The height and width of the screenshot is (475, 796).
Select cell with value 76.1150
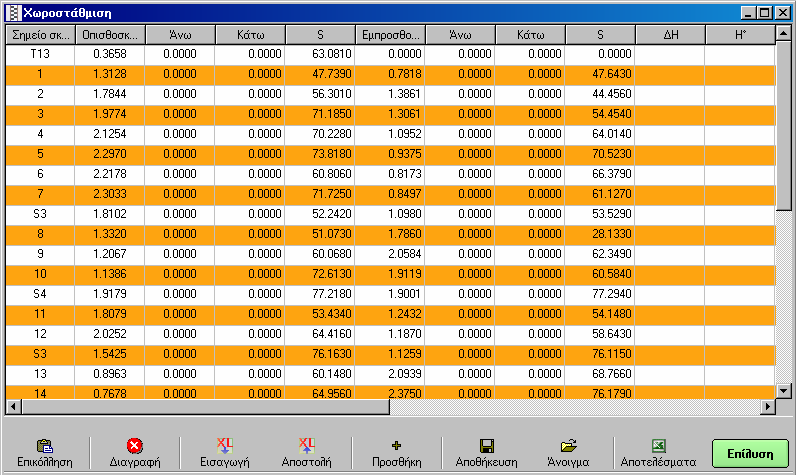pos(601,354)
